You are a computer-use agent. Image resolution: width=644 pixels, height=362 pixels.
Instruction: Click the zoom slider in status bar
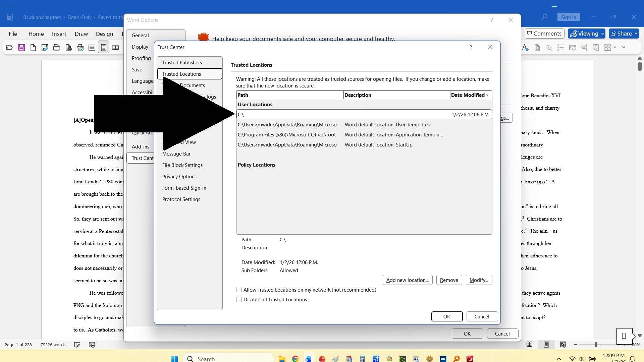[x=596, y=345]
